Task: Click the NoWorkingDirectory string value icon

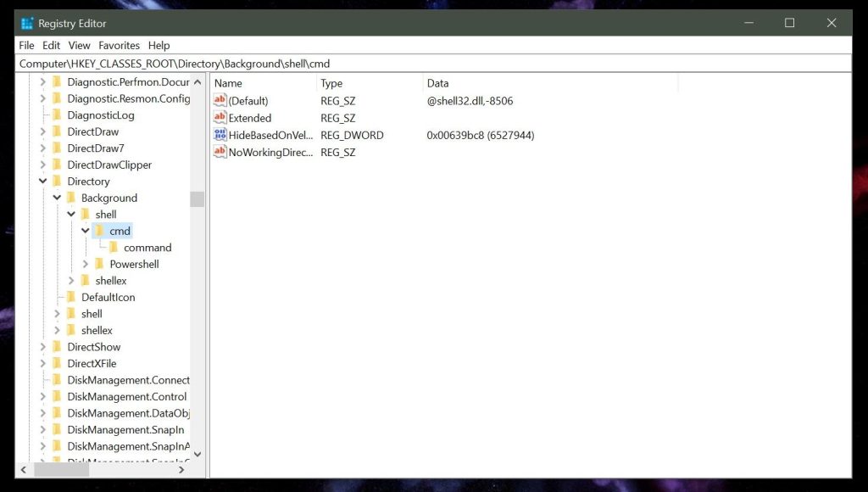Action: tap(220, 152)
